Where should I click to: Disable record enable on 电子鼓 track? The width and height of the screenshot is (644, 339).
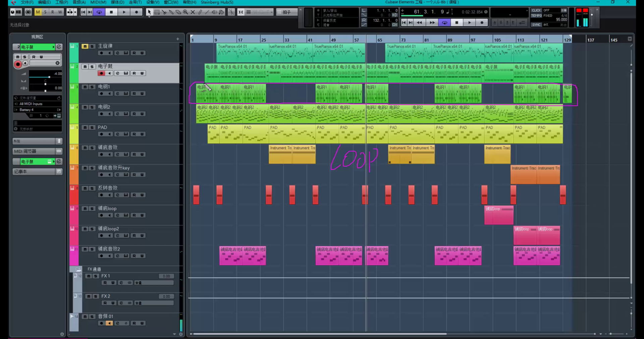tap(101, 73)
